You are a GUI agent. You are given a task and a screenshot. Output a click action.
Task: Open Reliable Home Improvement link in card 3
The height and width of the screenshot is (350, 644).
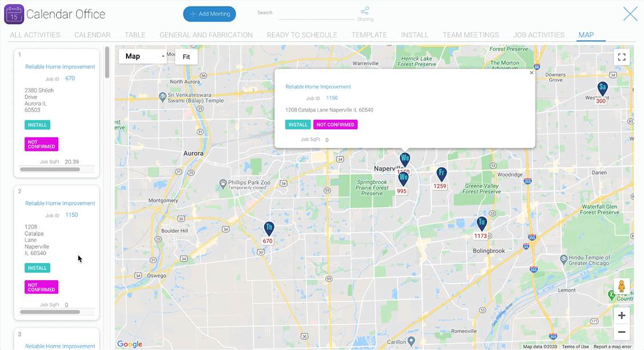60,347
